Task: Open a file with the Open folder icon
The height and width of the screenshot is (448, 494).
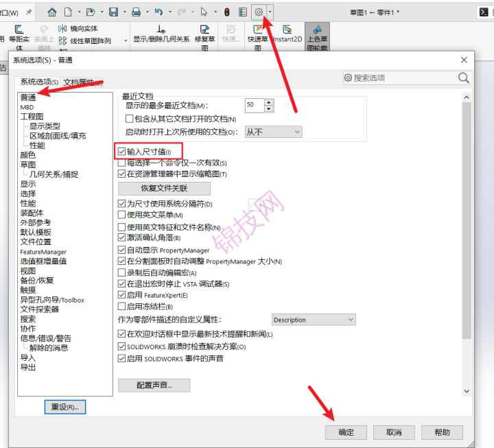Action: [x=91, y=12]
